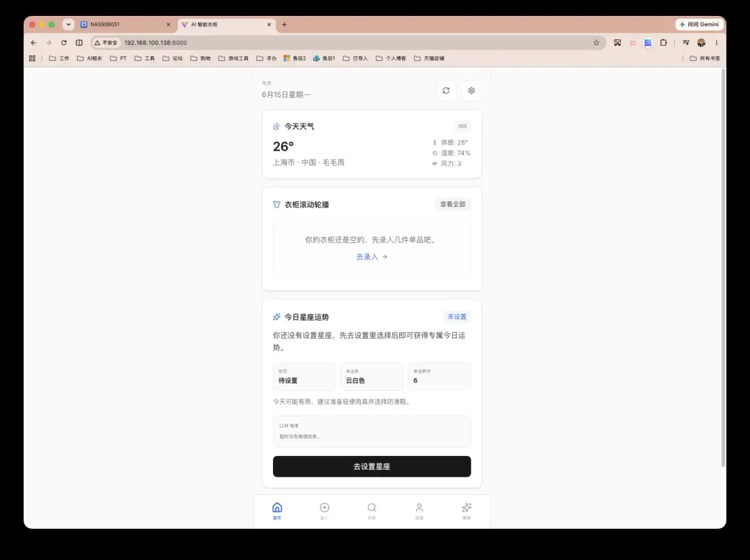Click the 待设置 status card
The height and width of the screenshot is (560, 750).
(304, 376)
